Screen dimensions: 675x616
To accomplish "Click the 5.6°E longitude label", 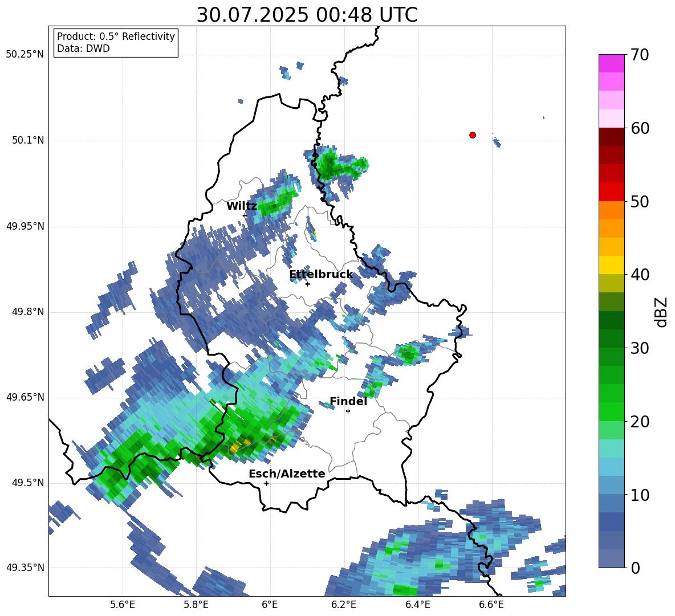I will (x=123, y=605).
